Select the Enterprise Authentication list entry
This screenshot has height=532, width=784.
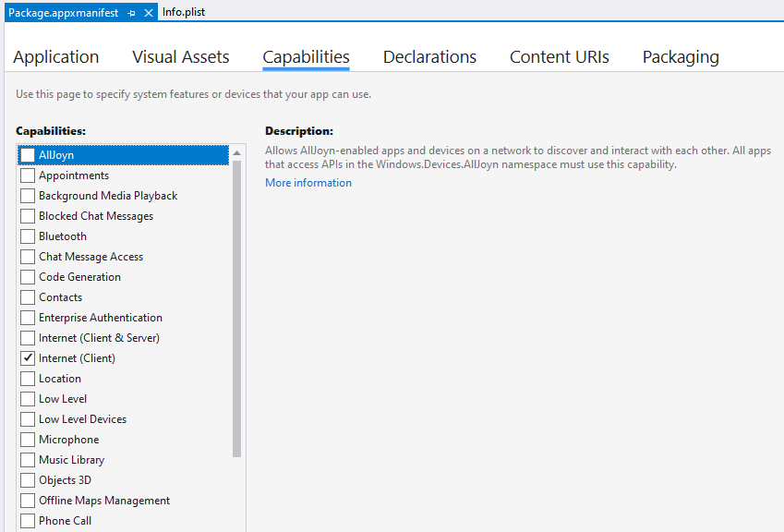[x=124, y=318]
